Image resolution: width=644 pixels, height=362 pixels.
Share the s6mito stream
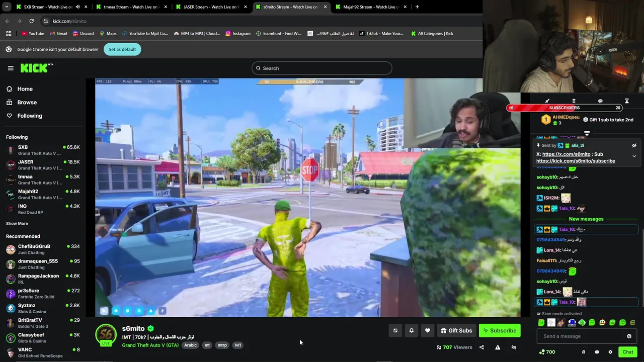(481, 347)
